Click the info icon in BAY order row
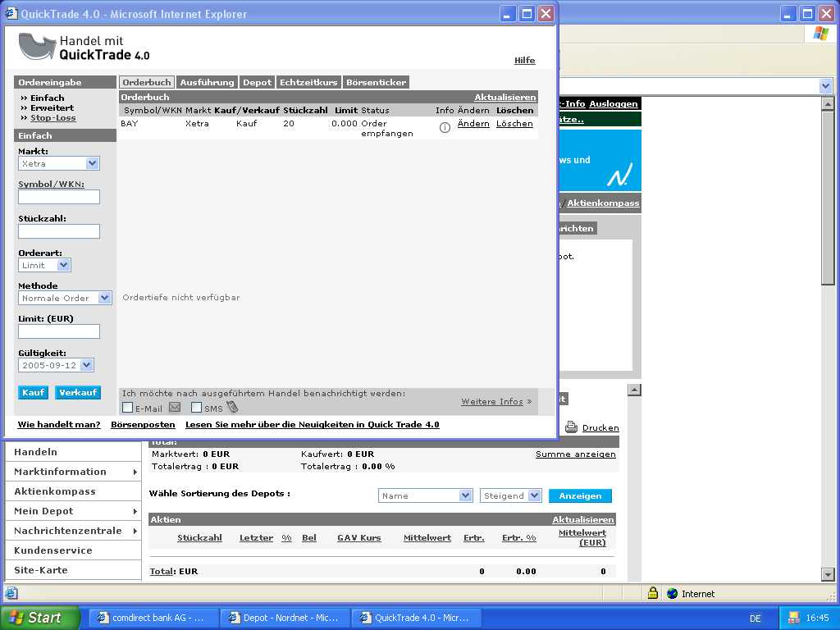 (445, 127)
